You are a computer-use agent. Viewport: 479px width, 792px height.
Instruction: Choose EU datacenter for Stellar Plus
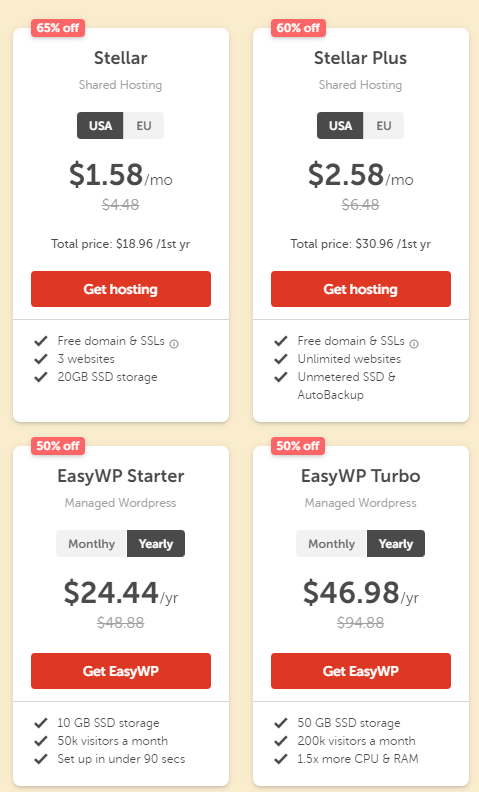(384, 125)
